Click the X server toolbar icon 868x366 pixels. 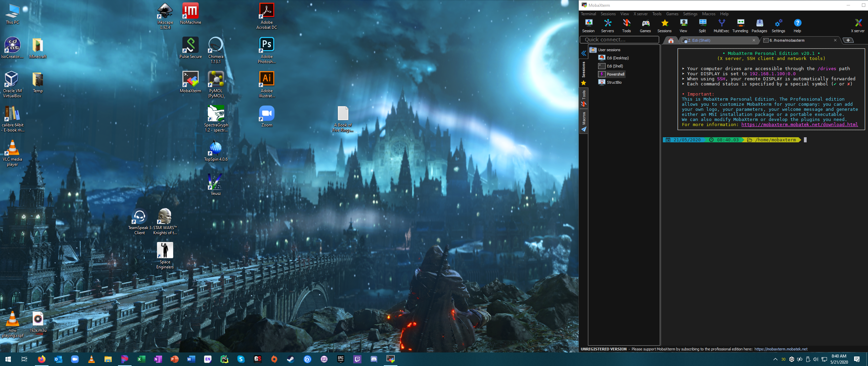858,26
